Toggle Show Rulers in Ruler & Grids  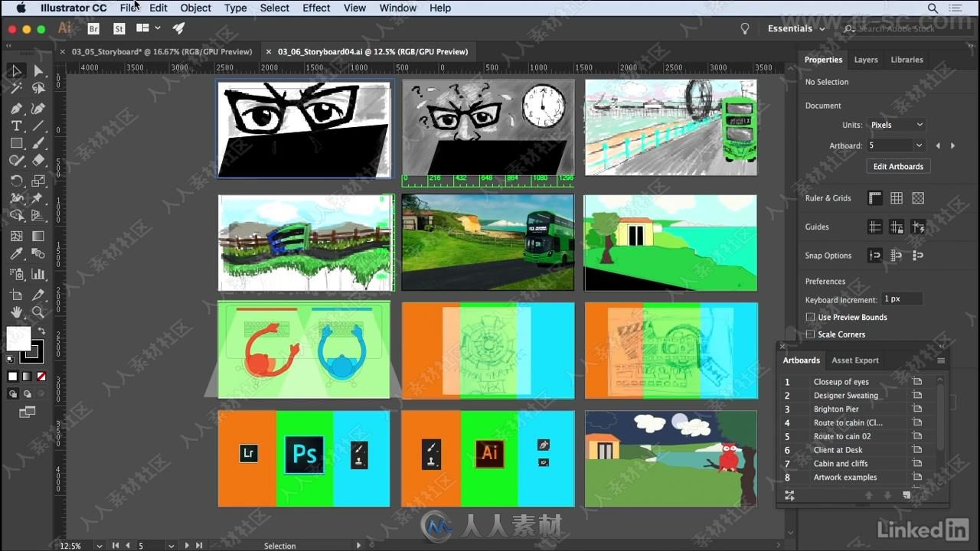(874, 198)
